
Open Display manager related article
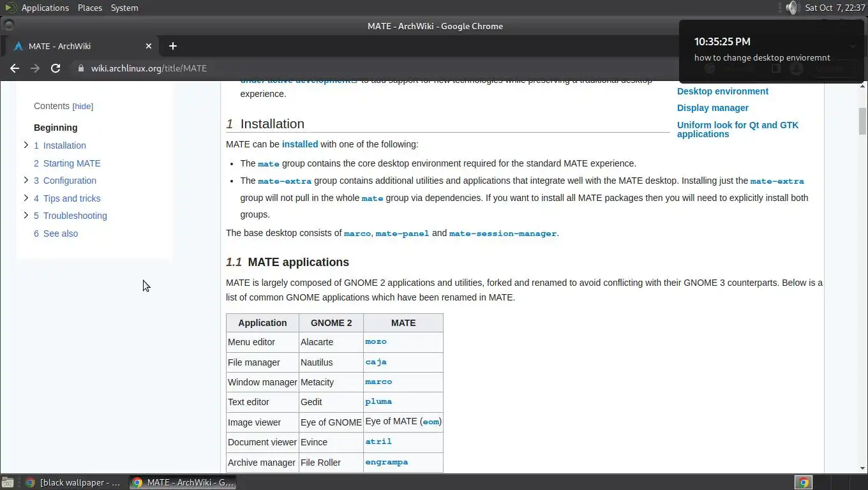pos(713,108)
